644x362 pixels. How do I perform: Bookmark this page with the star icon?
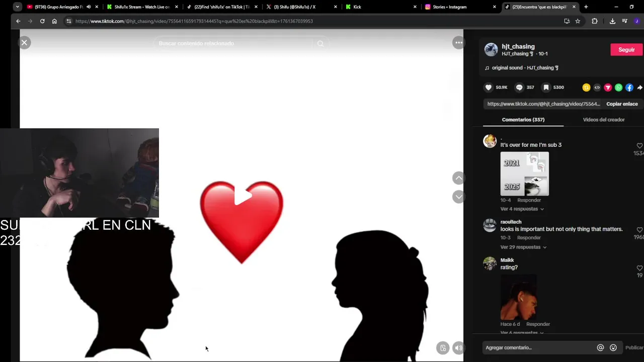(x=578, y=21)
